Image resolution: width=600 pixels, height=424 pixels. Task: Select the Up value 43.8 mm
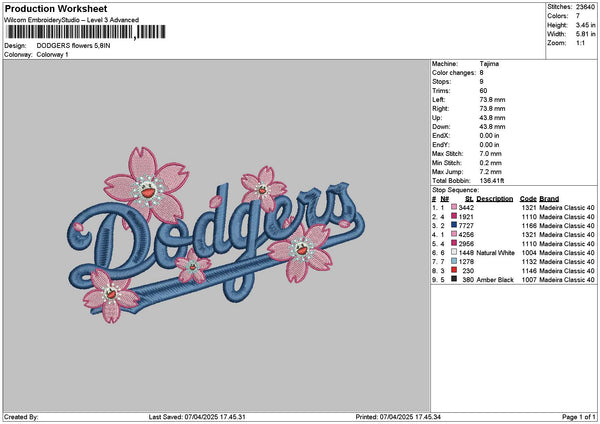tap(492, 118)
